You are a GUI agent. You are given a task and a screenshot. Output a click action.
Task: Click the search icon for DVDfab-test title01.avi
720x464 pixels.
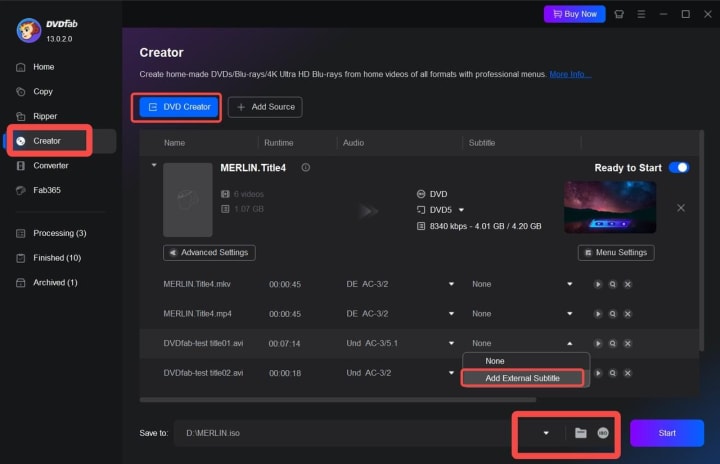(613, 343)
